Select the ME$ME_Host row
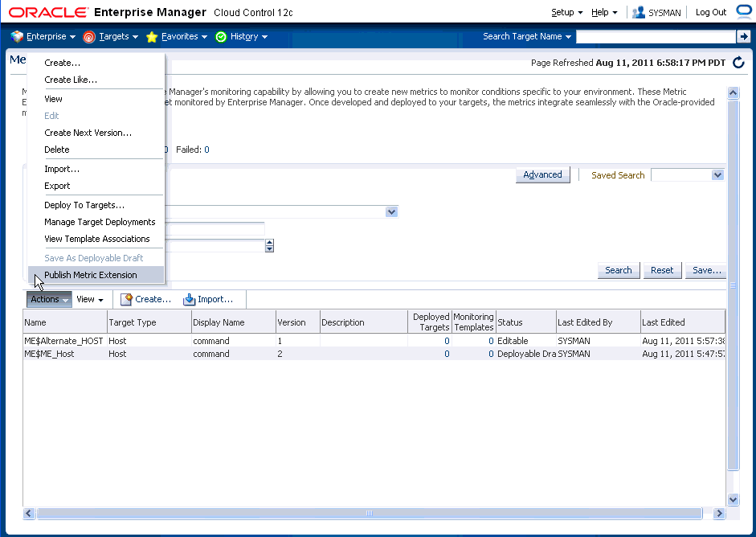This screenshot has width=756, height=537. [x=374, y=354]
